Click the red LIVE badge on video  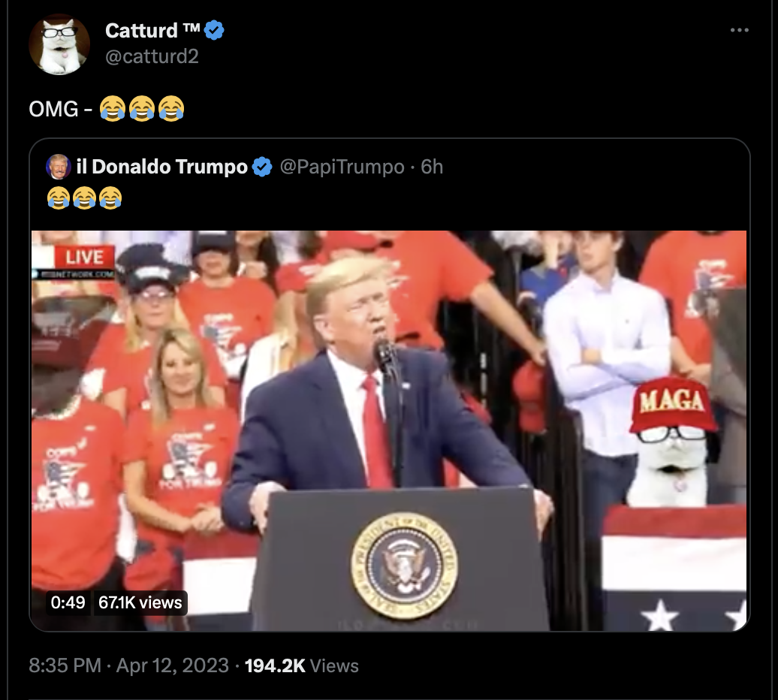(x=84, y=257)
